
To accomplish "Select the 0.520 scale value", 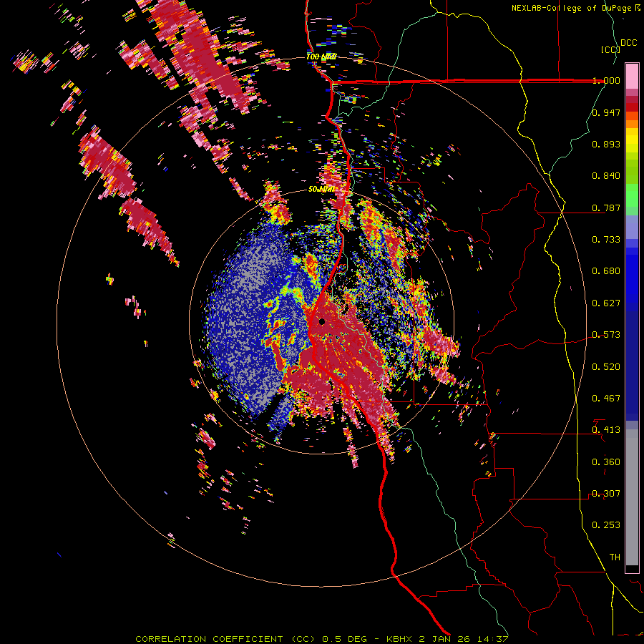I will 606,367.
